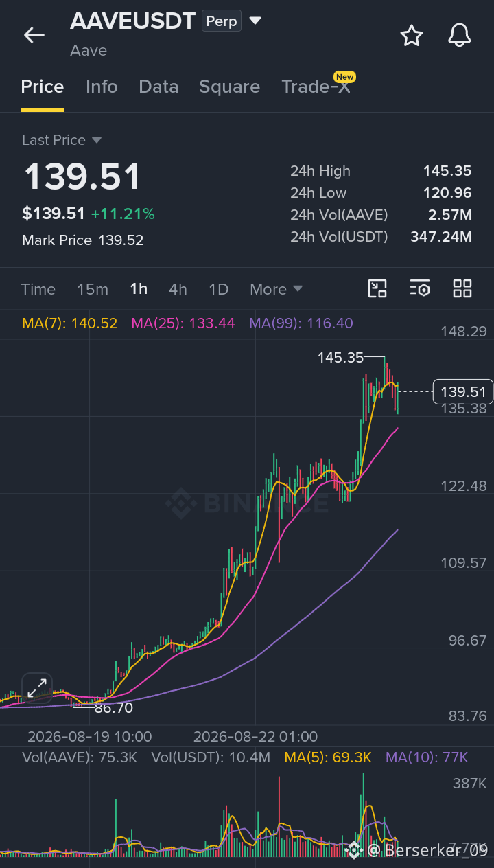Select the Time chart interval
Screen dimensions: 494x868
pos(38,289)
